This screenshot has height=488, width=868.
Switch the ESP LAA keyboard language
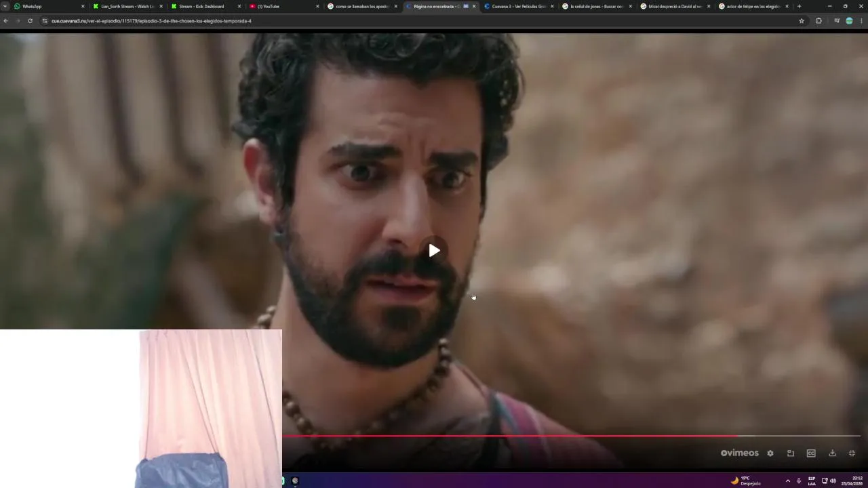[812, 481]
